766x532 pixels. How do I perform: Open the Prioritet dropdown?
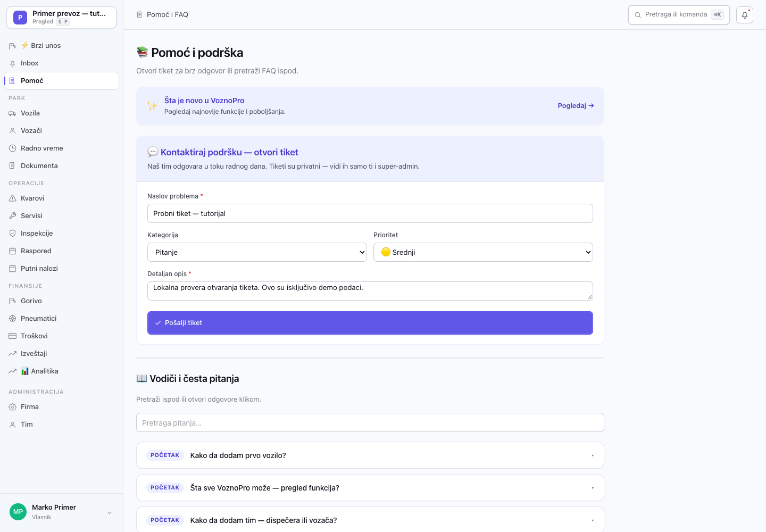(483, 252)
